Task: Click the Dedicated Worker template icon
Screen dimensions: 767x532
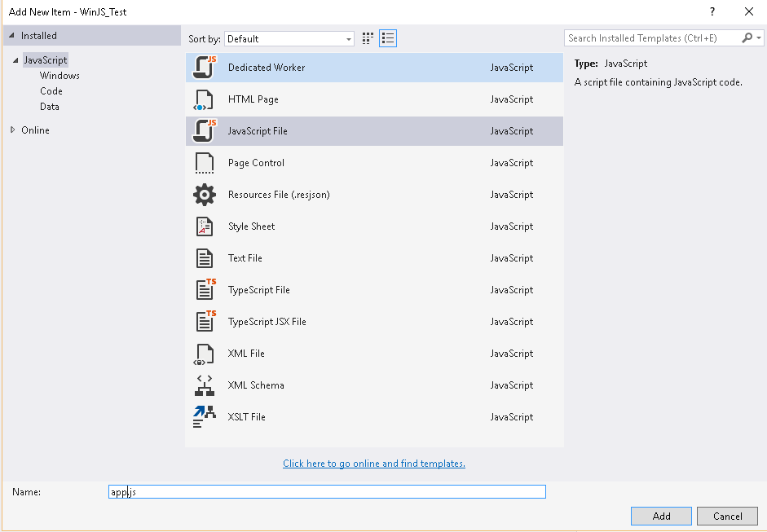Action: [x=205, y=68]
